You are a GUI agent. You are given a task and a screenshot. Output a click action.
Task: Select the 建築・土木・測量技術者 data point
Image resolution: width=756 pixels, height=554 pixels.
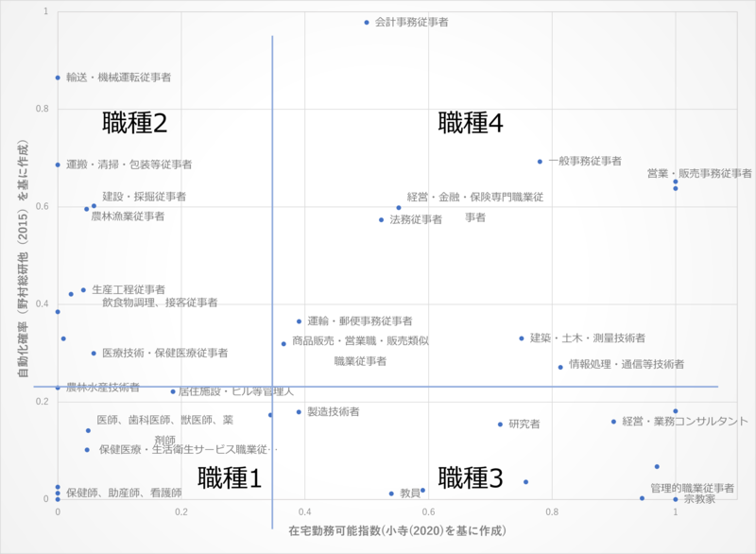(519, 337)
